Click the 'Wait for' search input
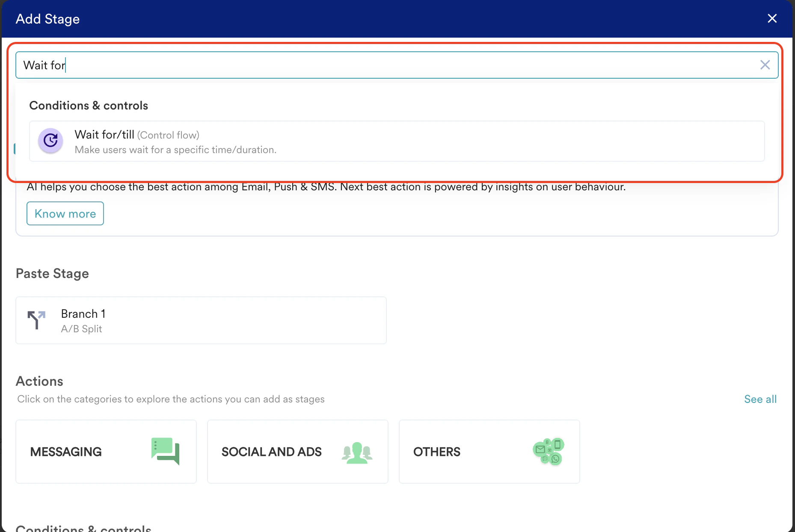Image resolution: width=795 pixels, height=532 pixels. point(397,65)
